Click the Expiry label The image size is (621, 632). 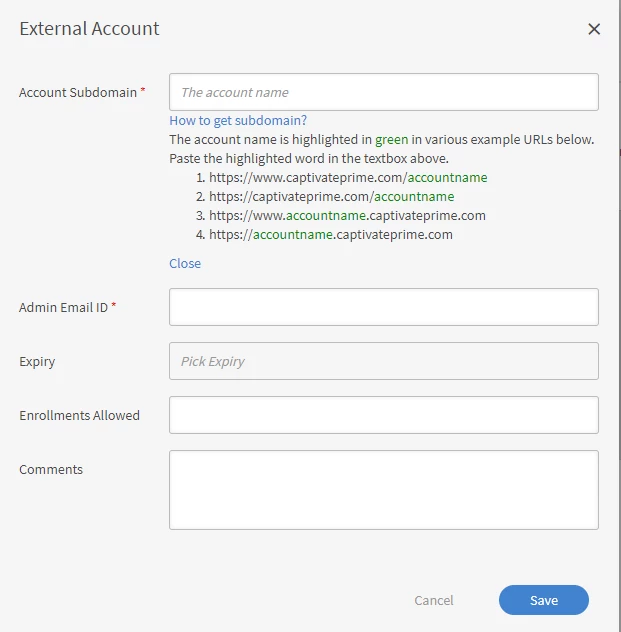[x=37, y=361]
